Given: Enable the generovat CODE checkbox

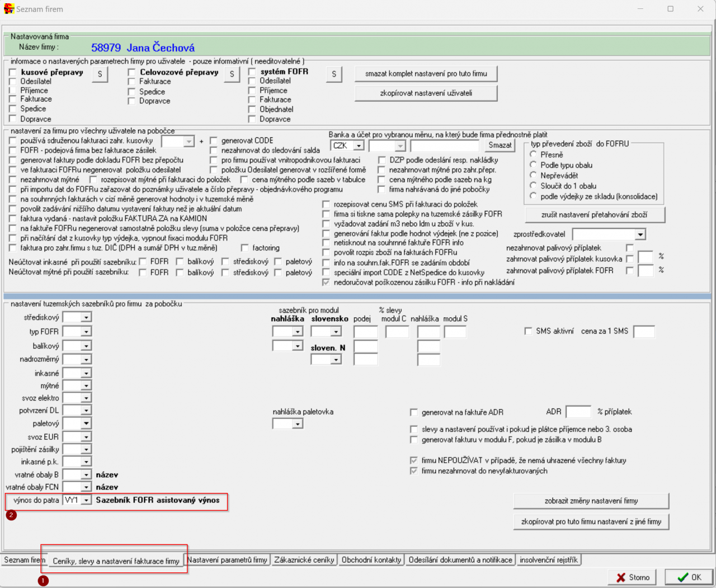Looking at the screenshot, I should click(x=214, y=140).
